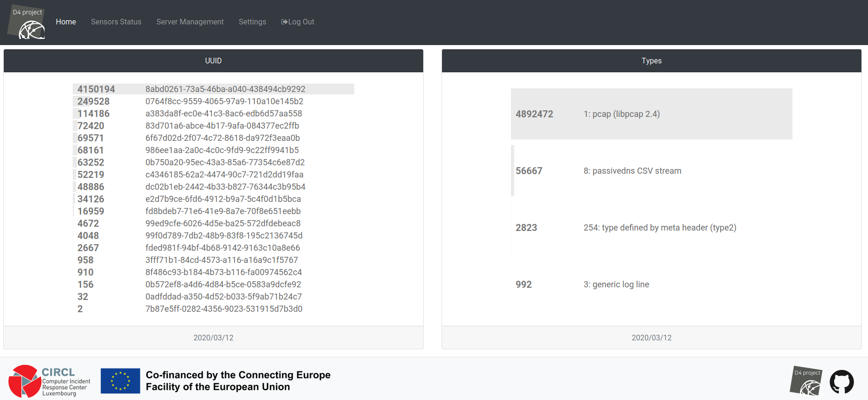Go to the Home menu item
Screen dimensions: 868x400
[x=66, y=22]
